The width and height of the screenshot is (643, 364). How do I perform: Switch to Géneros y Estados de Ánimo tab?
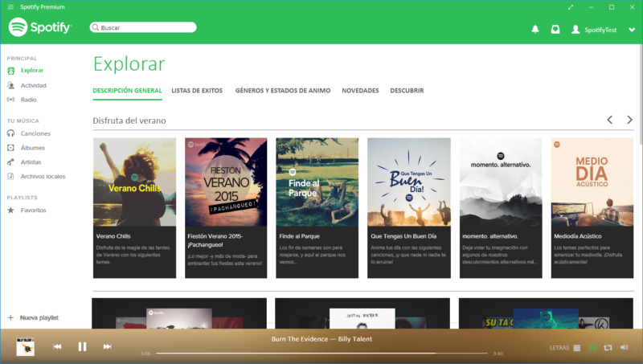(283, 91)
